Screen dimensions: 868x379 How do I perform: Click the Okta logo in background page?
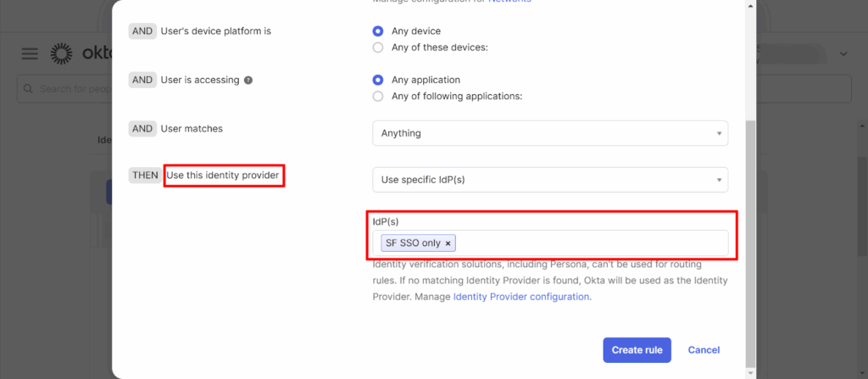(x=81, y=53)
